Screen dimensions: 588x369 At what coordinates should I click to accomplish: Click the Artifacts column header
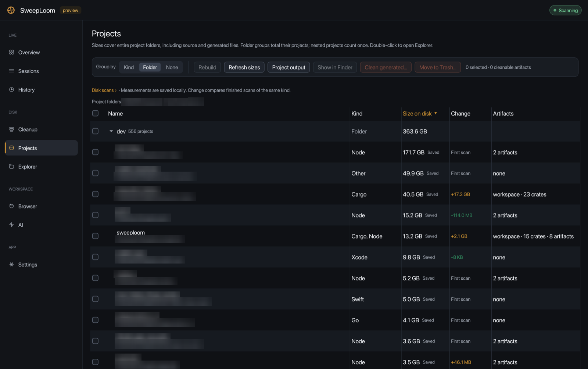[503, 114]
